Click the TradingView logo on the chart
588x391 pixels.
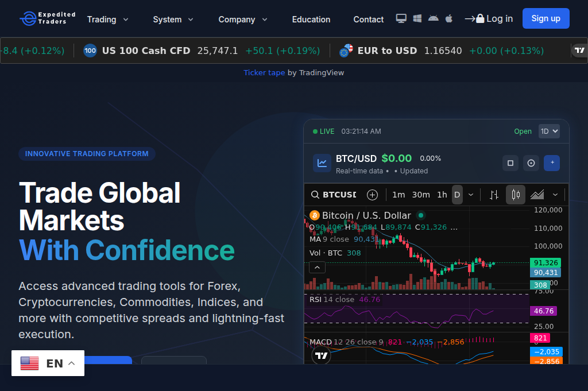(321, 355)
